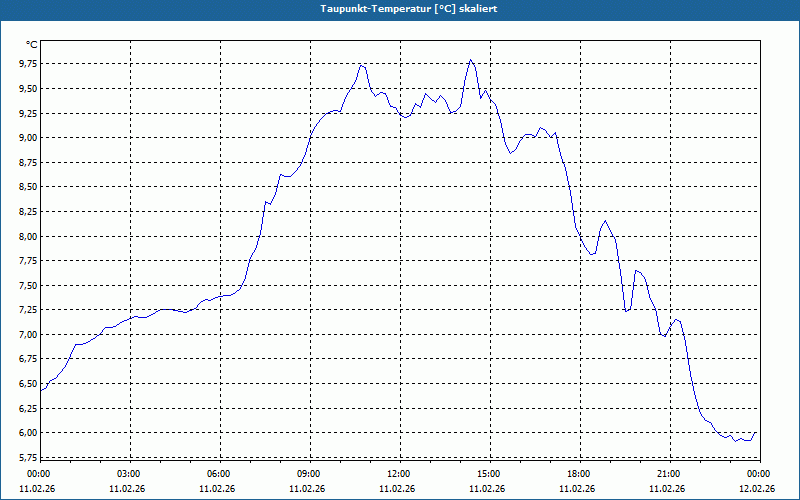Click the 6,50 y-axis label
This screenshot has height=500, width=800.
28,384
